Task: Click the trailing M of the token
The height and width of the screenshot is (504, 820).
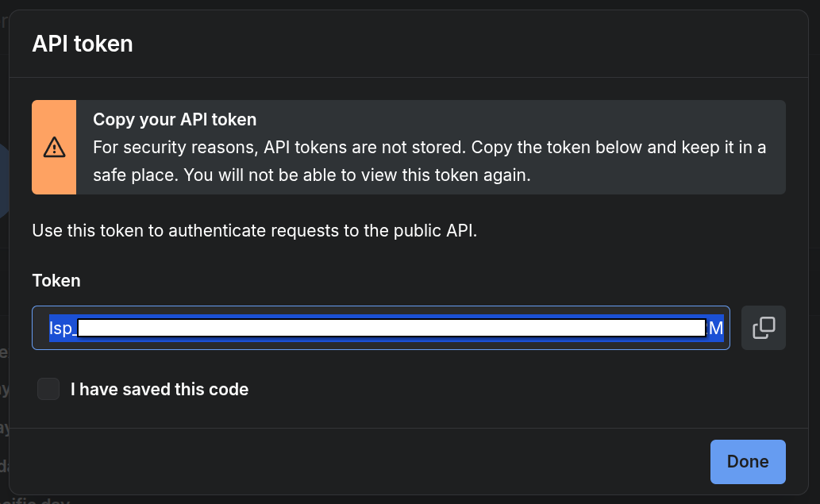Action: (x=717, y=329)
